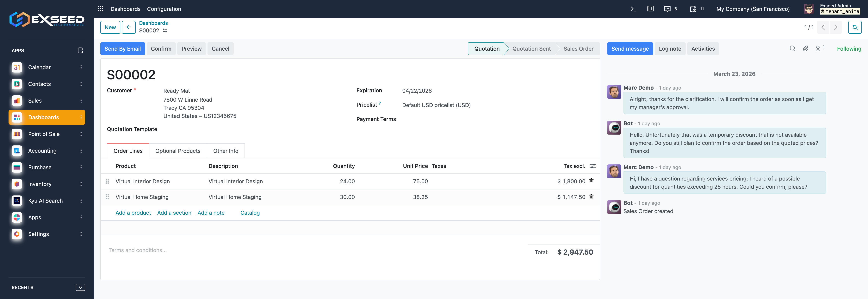Open message search in the chatter
Image resolution: width=868 pixels, height=299 pixels.
click(792, 48)
